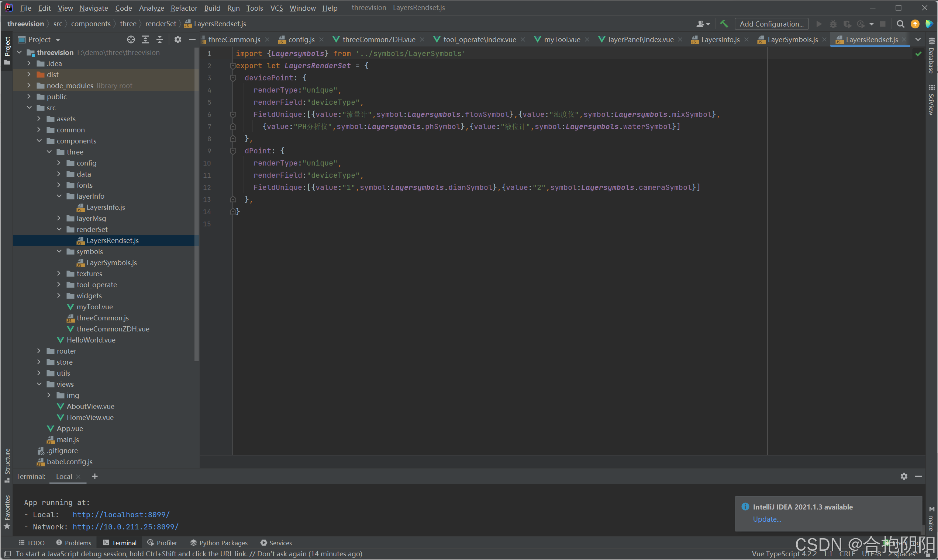Toggle the Structure side tool window

(x=7, y=464)
